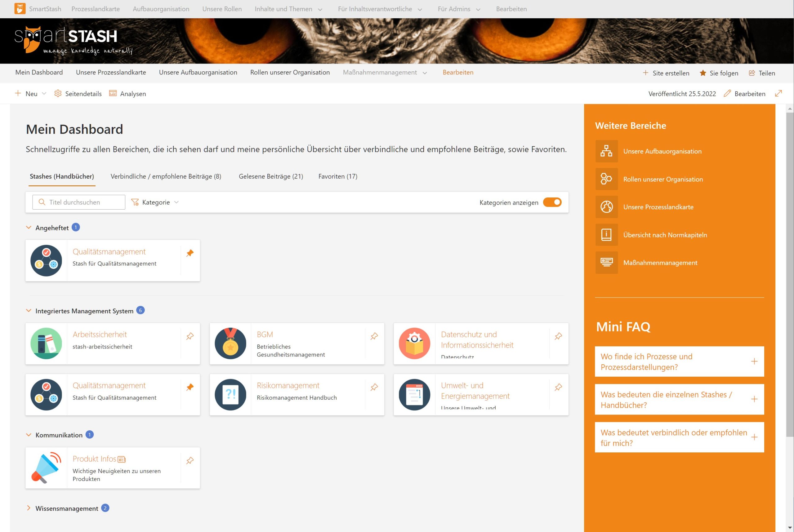
Task: Open the Produkt Infos megaphone icon
Action: 46,468
